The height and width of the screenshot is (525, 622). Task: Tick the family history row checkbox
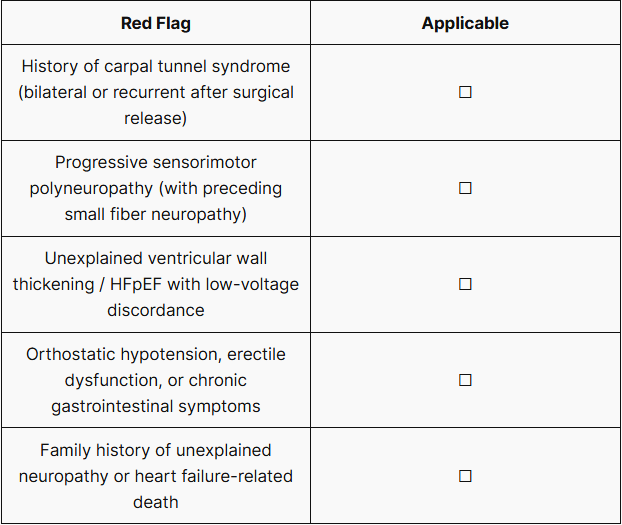(465, 476)
